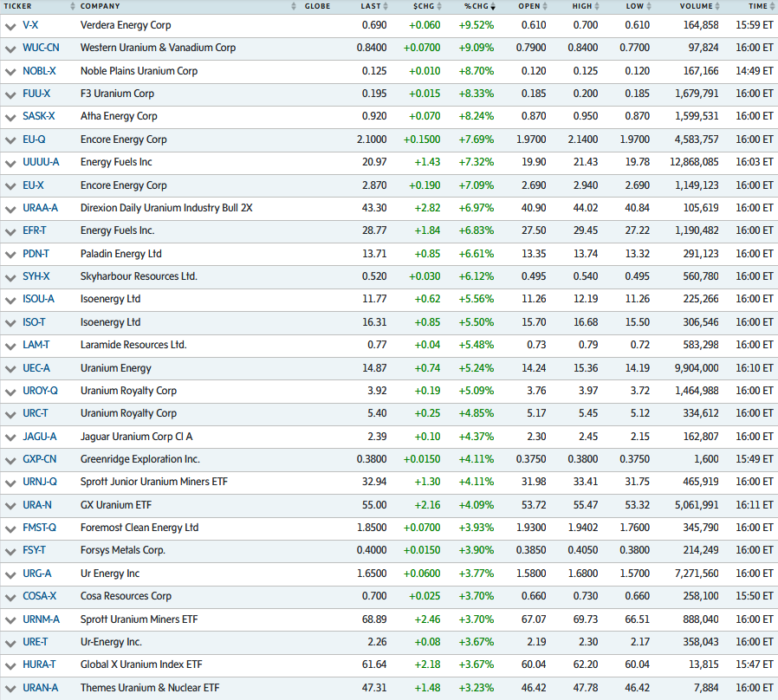The width and height of the screenshot is (778, 700).
Task: Sort by the COMPANY column arrows
Action: point(294,6)
